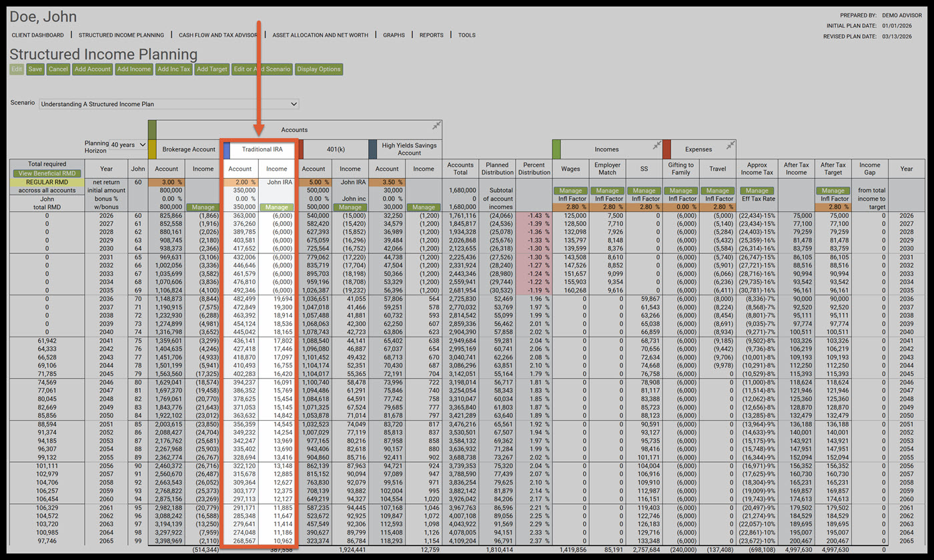Click the dark High Yields Savings color marker
The width and height of the screenshot is (934, 560).
point(372,149)
